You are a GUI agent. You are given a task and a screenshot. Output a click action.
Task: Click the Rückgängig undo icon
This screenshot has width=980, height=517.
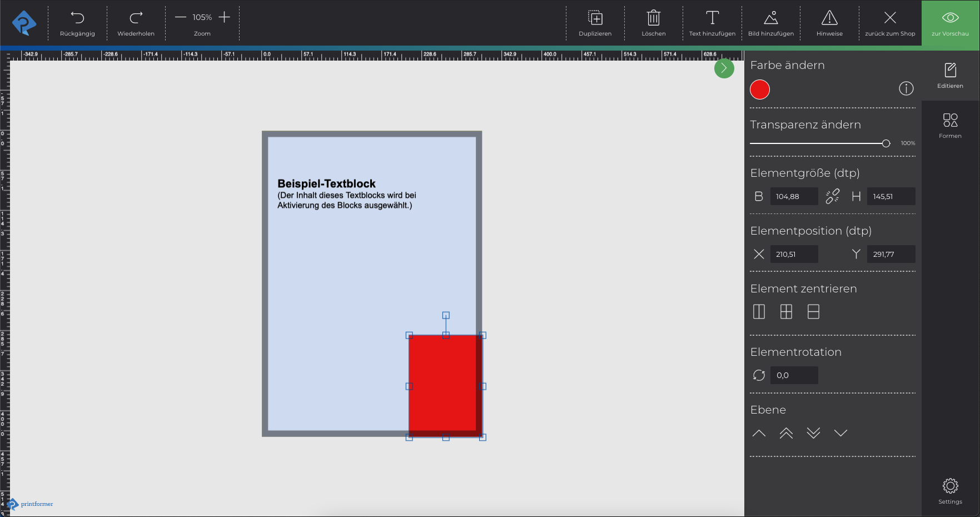(77, 18)
